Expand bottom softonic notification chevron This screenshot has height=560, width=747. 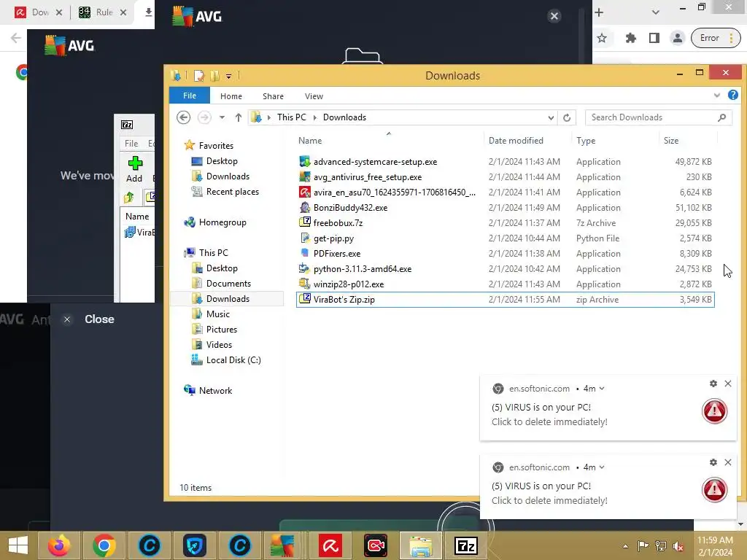click(x=602, y=467)
